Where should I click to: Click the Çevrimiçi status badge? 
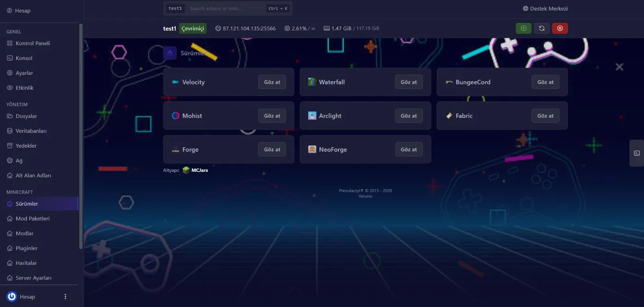click(193, 28)
